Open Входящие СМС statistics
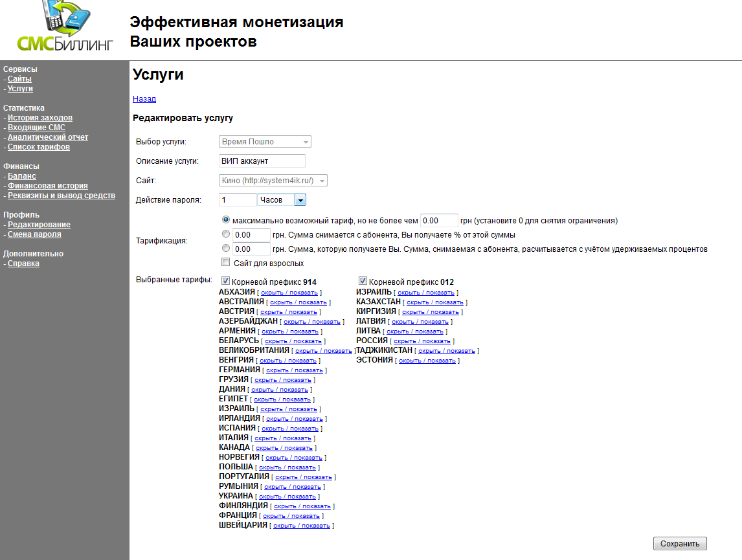Viewport: 742px width, 560px height. [x=36, y=128]
